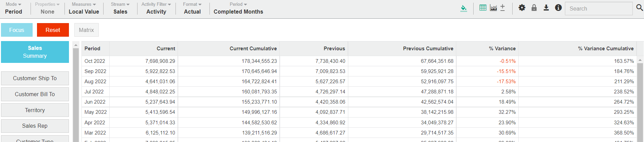Open the area chart view icon
Screen dimensions: 644x142
(x=493, y=8)
